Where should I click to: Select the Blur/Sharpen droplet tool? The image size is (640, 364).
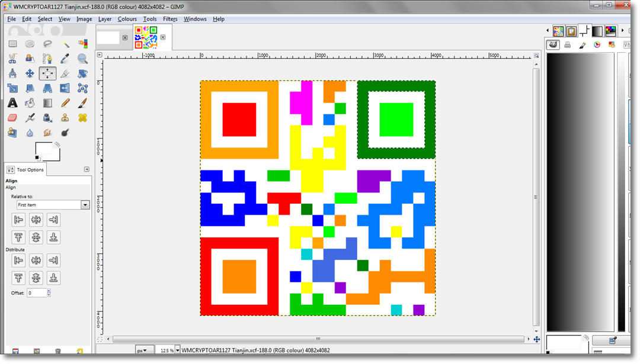30,133
